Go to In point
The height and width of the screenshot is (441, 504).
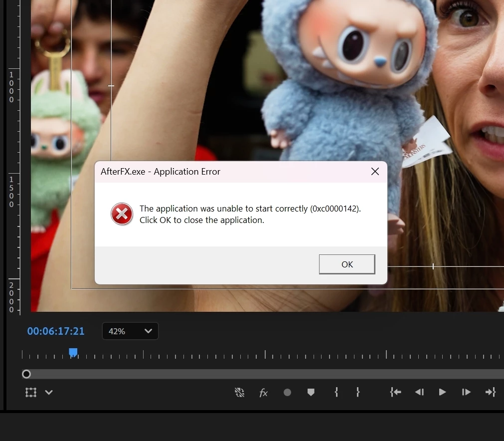(395, 392)
